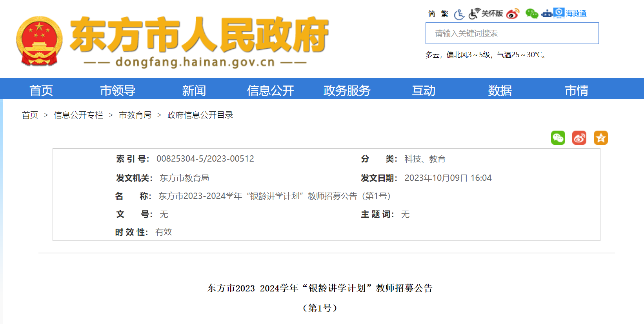
Task: Open the 政务服务 navigation menu item
Action: click(347, 91)
